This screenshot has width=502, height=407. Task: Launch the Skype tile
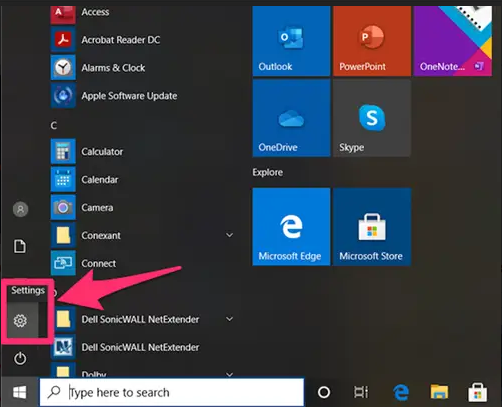(x=372, y=118)
